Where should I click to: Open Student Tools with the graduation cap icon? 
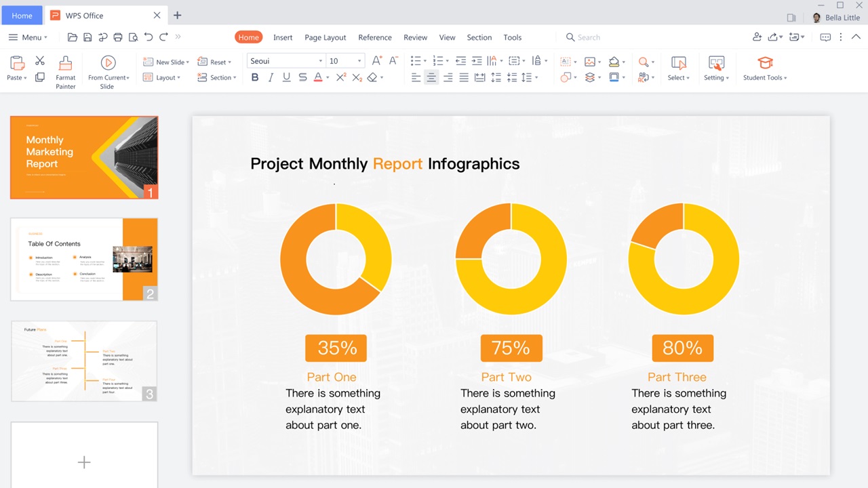point(764,61)
